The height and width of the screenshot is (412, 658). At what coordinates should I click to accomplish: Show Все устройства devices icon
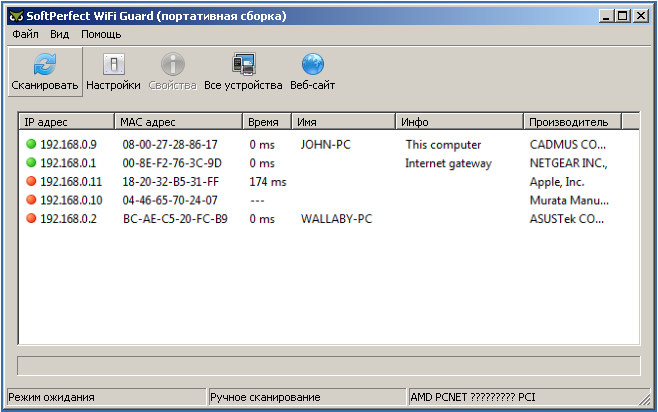pos(244,64)
